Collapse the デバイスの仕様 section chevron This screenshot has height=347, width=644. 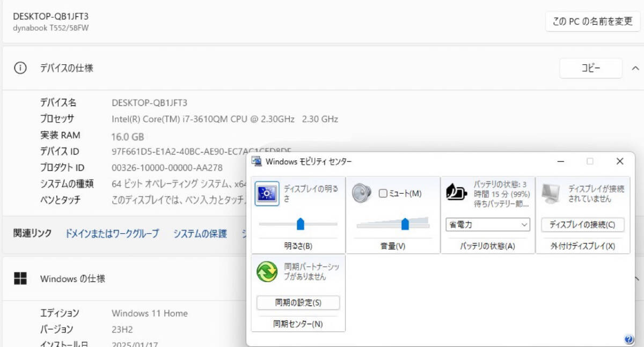click(x=635, y=68)
